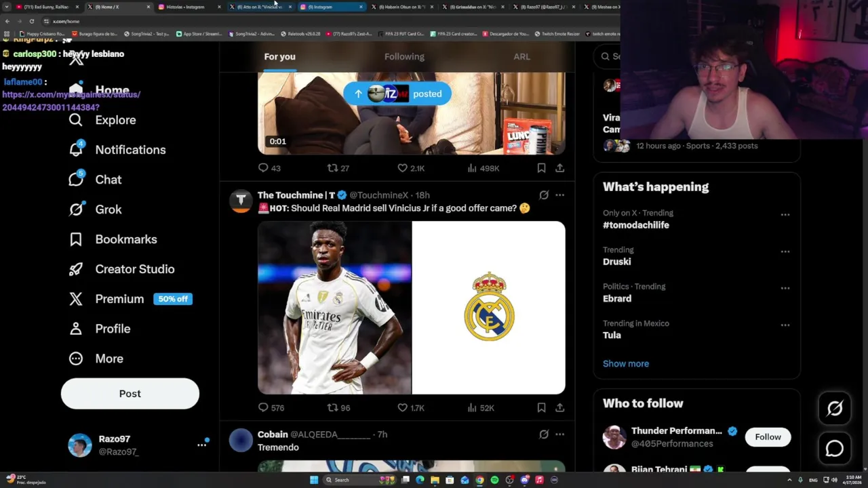Open Cobain's profile name
Screen dimensions: 868x488
click(273, 434)
